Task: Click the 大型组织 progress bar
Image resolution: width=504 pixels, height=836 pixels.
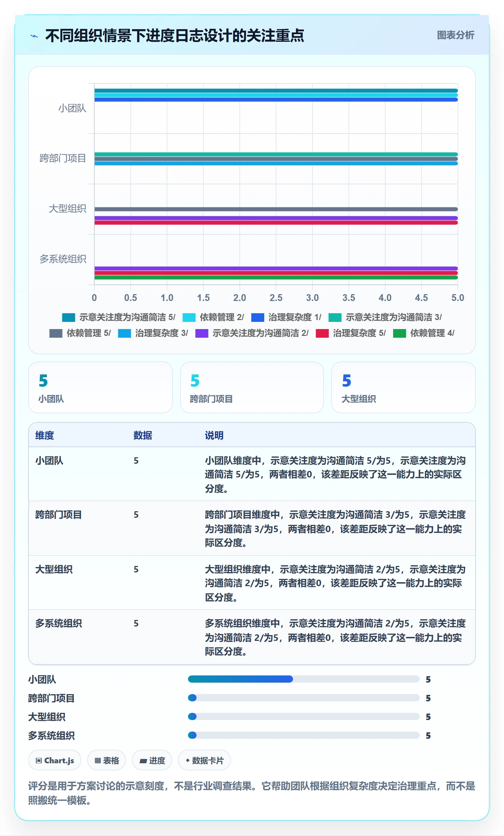Action: [304, 716]
